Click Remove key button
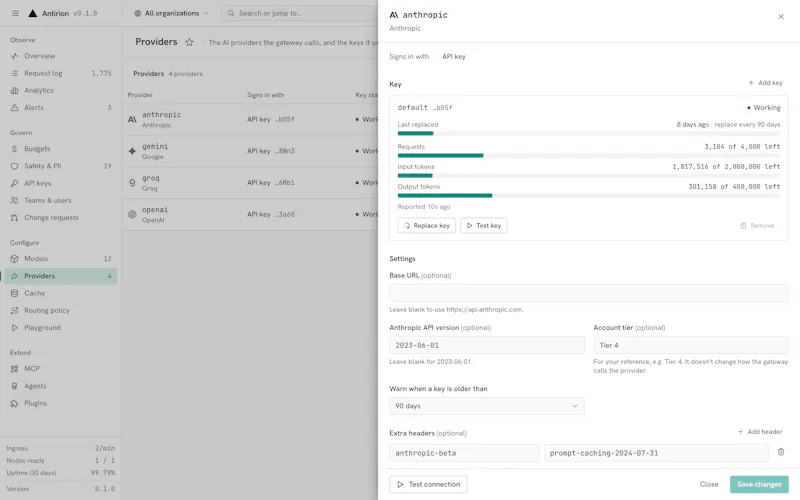 (x=757, y=226)
